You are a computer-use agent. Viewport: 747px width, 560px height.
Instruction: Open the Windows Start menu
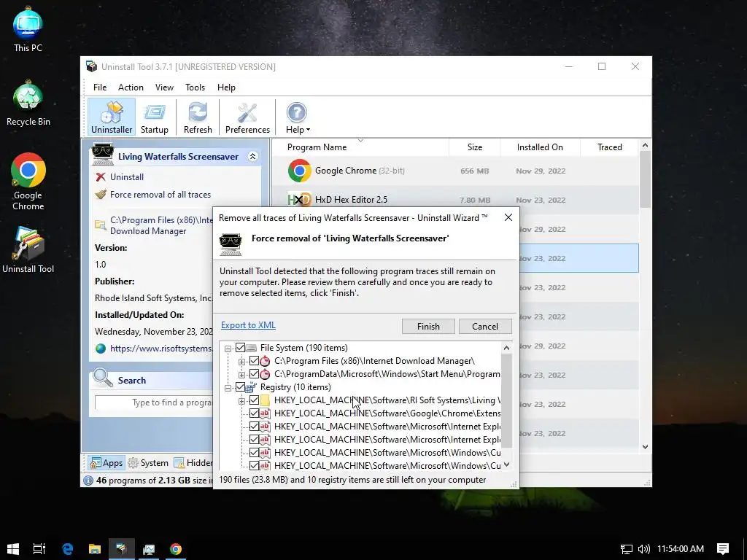coord(13,548)
